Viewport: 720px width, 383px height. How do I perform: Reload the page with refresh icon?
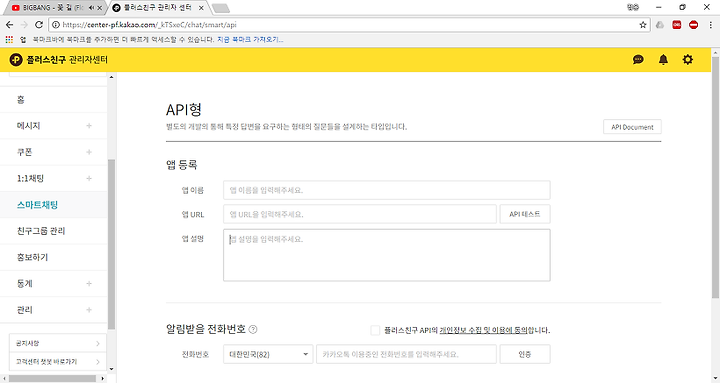click(x=39, y=25)
